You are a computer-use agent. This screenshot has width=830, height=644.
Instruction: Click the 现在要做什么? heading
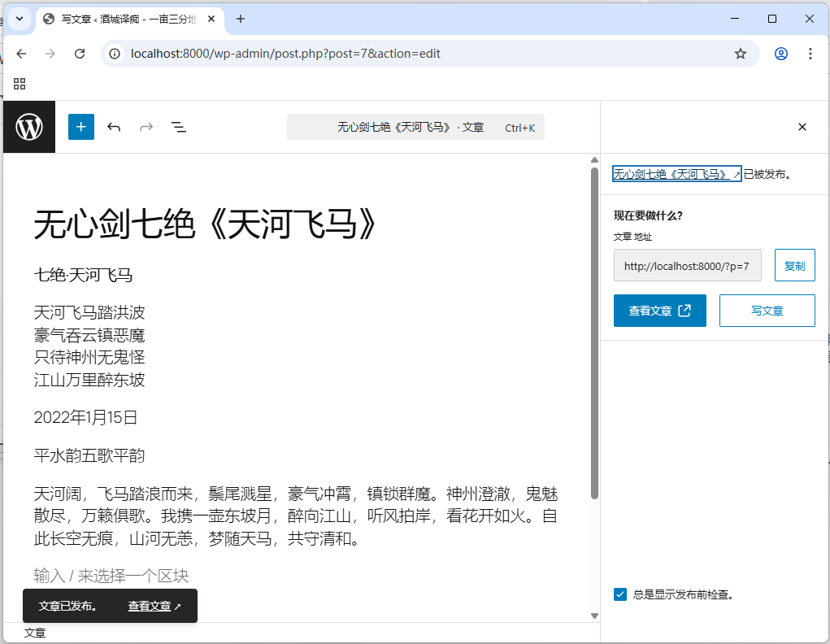click(x=648, y=215)
